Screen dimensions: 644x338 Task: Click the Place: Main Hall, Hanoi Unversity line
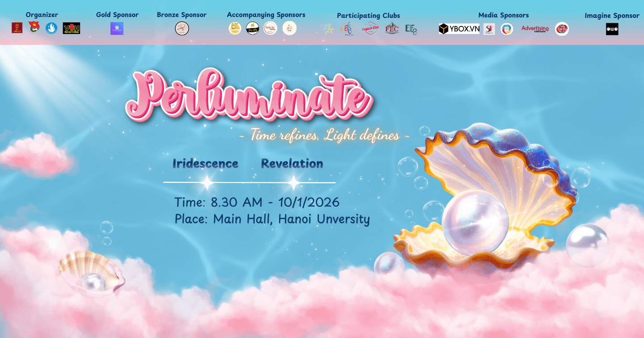(x=272, y=220)
